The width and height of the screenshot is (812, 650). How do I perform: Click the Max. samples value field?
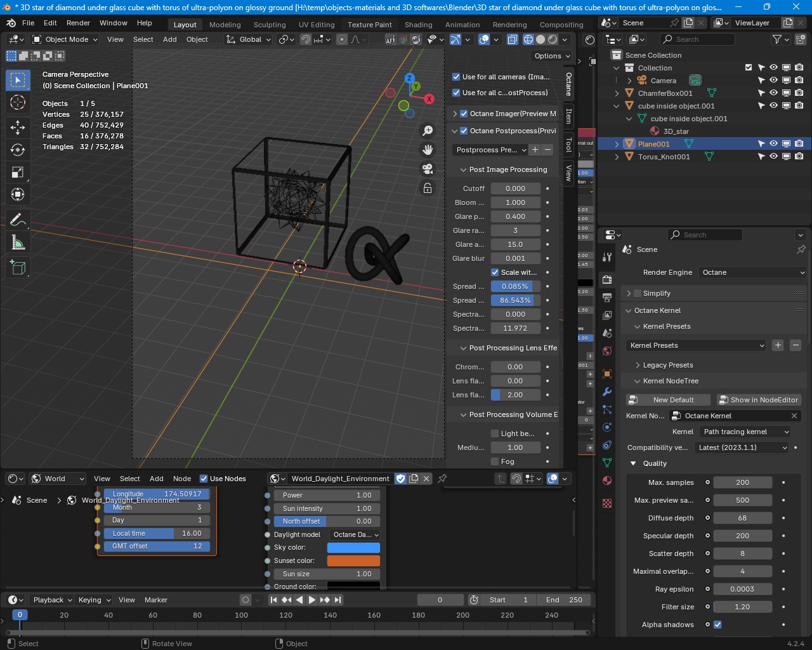click(742, 482)
